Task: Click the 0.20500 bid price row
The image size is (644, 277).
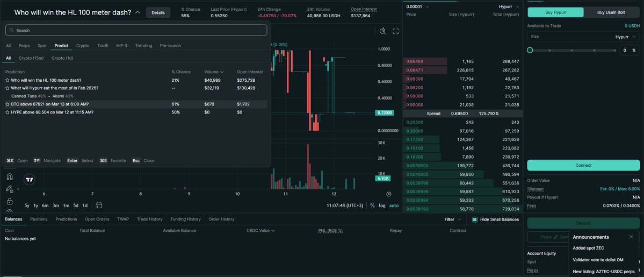Action: (x=462, y=122)
